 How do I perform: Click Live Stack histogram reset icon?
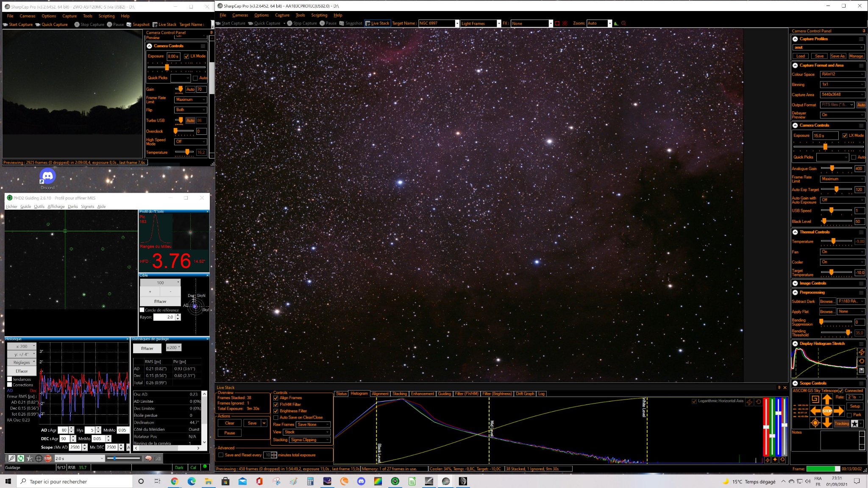(x=758, y=402)
